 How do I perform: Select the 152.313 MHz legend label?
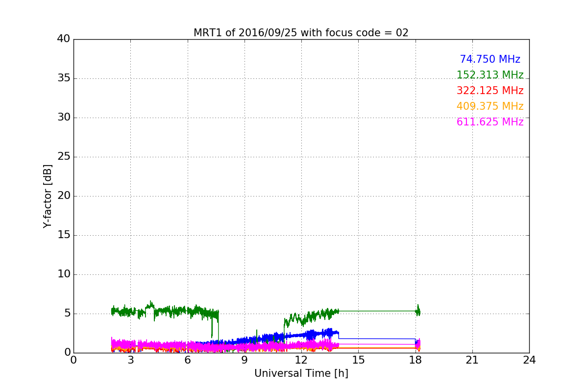490,75
